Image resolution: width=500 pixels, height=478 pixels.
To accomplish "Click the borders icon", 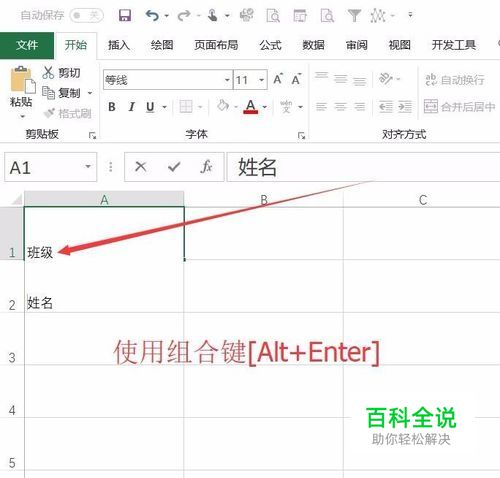I will (x=186, y=107).
